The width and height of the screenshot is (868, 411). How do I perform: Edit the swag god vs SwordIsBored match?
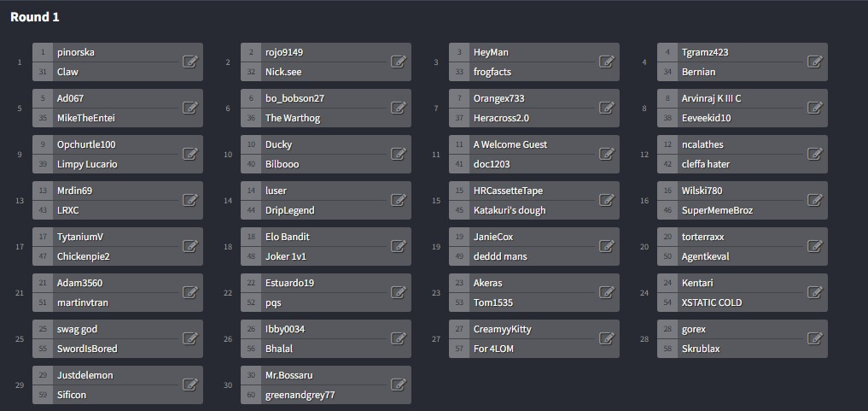[190, 338]
